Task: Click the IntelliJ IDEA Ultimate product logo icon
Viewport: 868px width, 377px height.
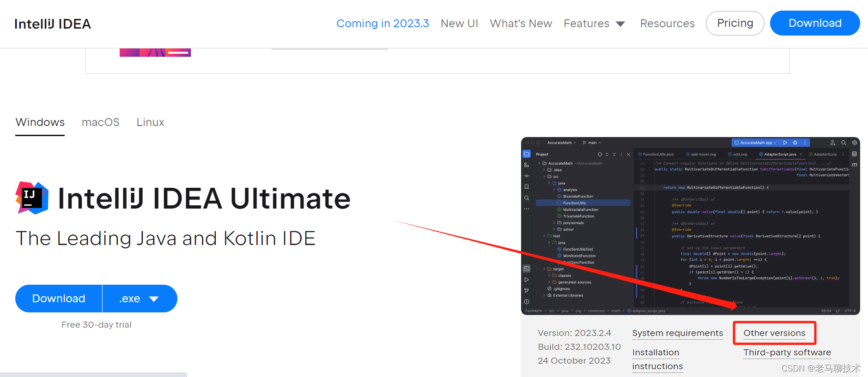Action: coord(32,198)
